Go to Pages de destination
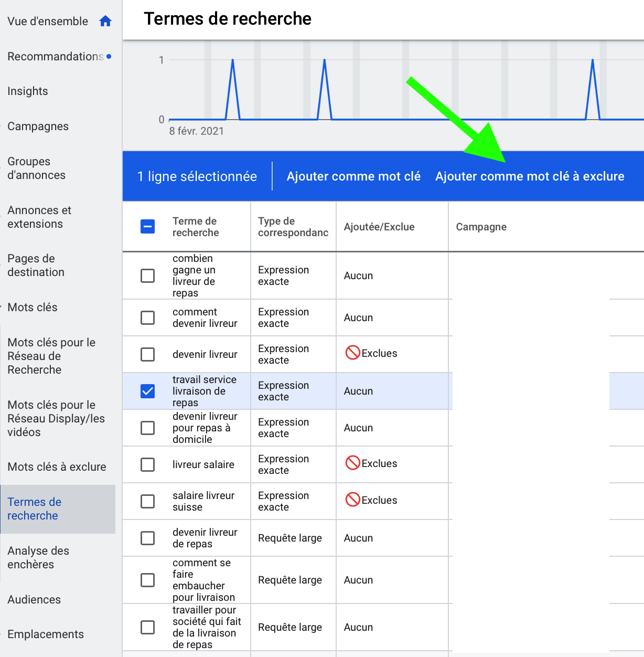The image size is (644, 657). click(x=36, y=265)
